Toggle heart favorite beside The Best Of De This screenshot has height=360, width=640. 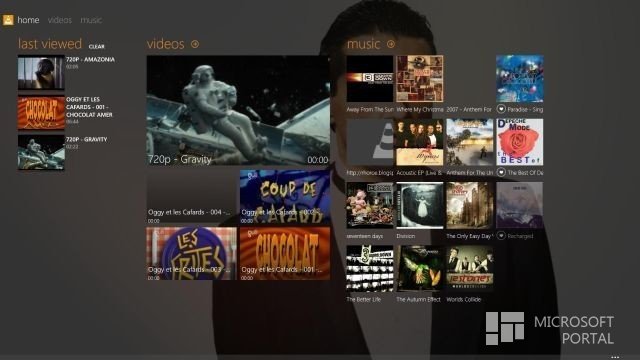pos(501,172)
